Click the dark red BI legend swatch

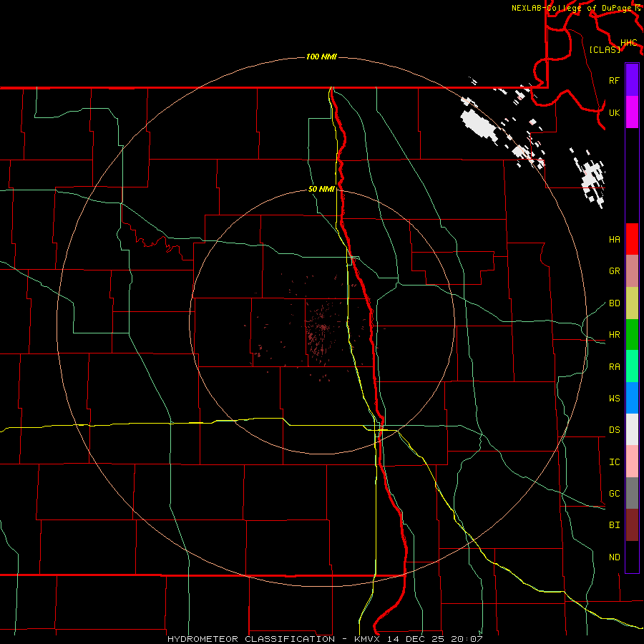tap(632, 525)
